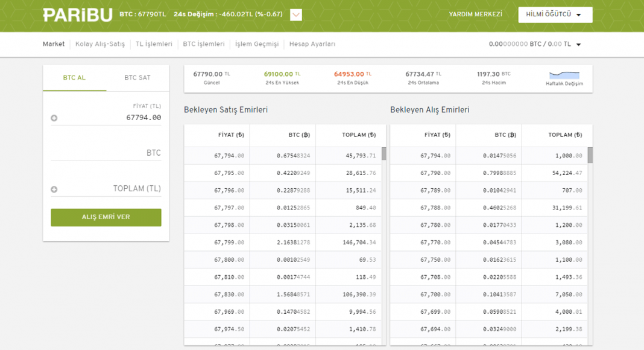Select sell order priced 67,799.00
The width and height of the screenshot is (644, 350).
pyautogui.click(x=283, y=243)
